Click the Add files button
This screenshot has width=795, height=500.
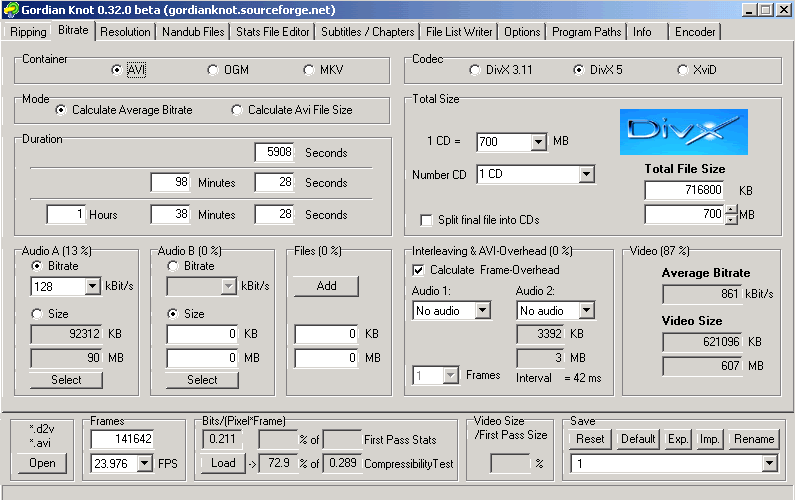(326, 286)
